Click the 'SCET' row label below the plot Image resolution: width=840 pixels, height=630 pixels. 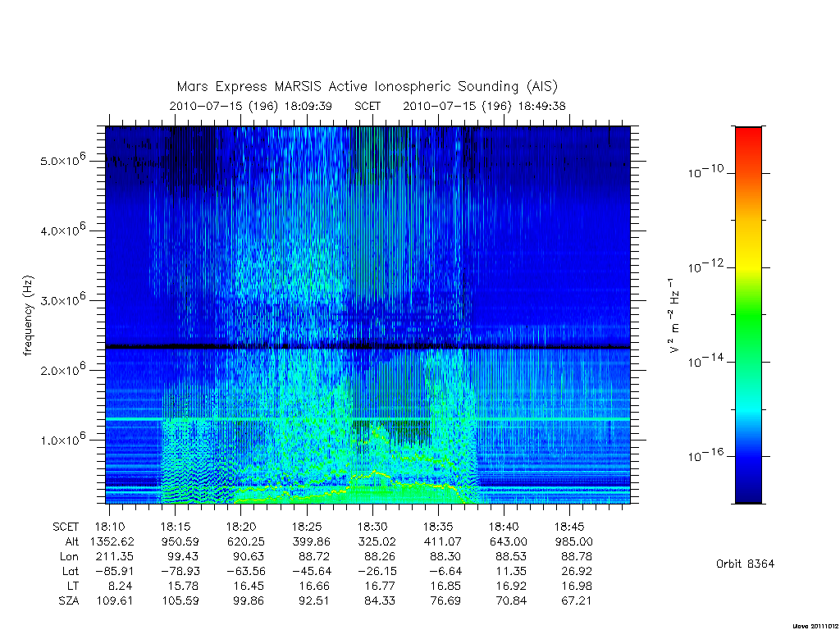(x=66, y=527)
